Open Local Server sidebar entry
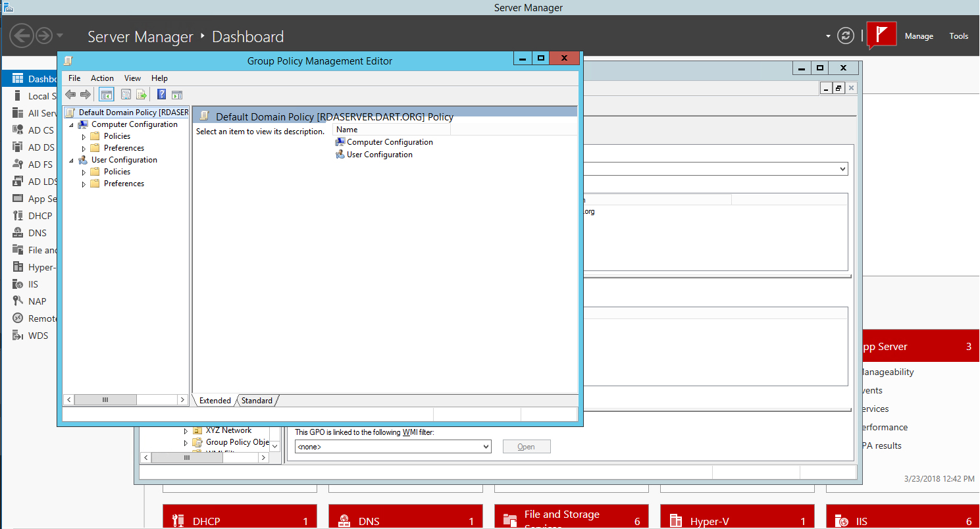 [35, 96]
